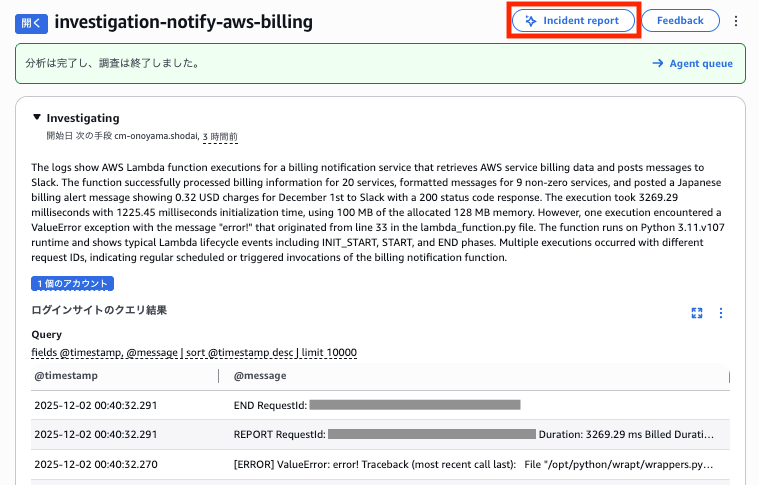
Task: Click divider between @timestamp and @message columns
Action: pos(218,376)
